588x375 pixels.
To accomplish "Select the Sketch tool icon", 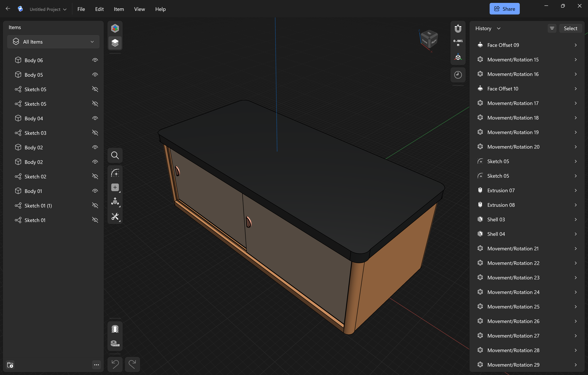I will 115,173.
